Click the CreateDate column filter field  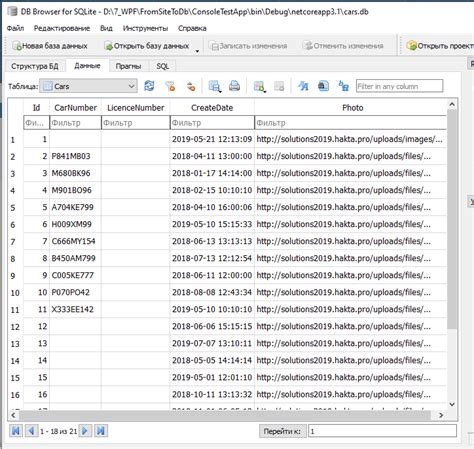pyautogui.click(x=212, y=123)
